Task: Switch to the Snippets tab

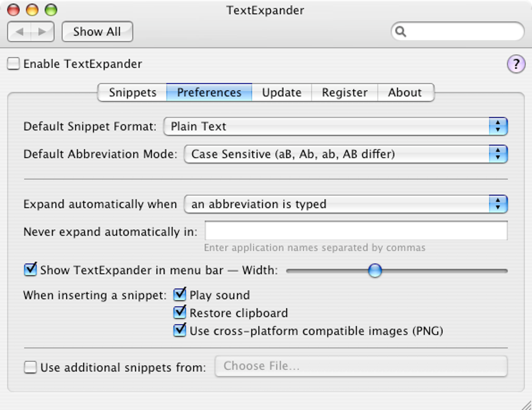Action: point(132,93)
